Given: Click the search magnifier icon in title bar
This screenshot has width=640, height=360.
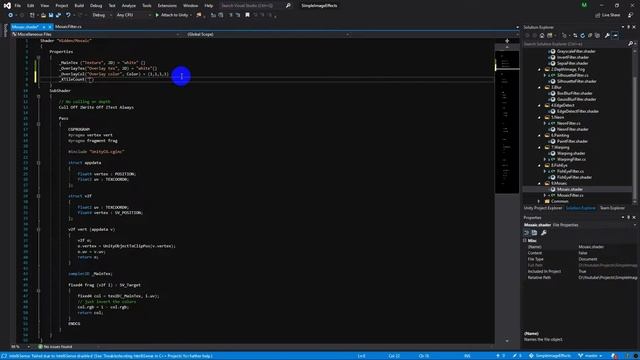Looking at the screenshot, I should pos(288,6).
